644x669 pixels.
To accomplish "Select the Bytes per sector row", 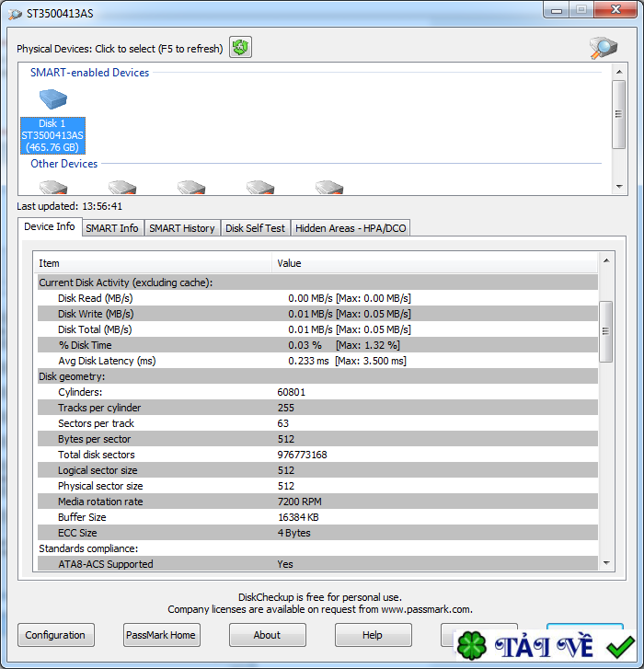I will 317,439.
